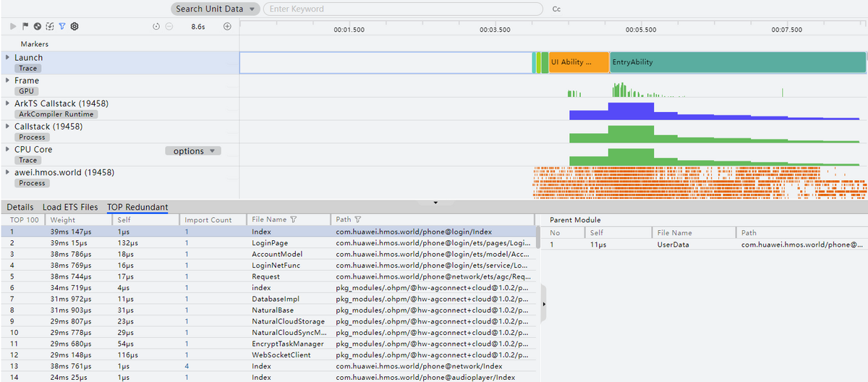Filter by the File Name column icon
The height and width of the screenshot is (382, 868).
tap(293, 219)
